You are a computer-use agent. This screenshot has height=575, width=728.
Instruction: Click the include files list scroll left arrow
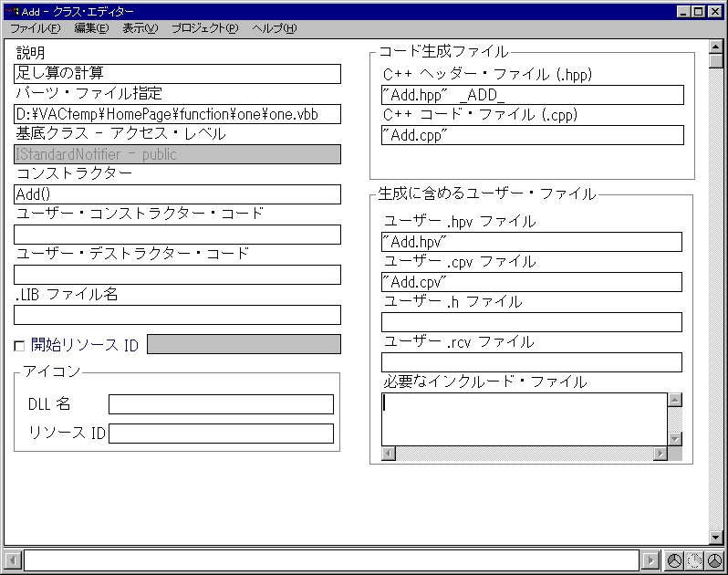(x=389, y=454)
